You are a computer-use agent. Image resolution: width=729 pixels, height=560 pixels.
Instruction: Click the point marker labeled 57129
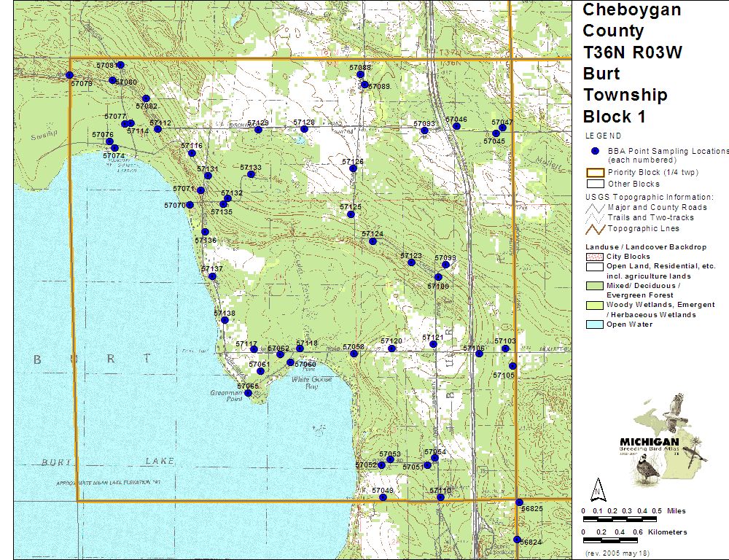pyautogui.click(x=258, y=130)
